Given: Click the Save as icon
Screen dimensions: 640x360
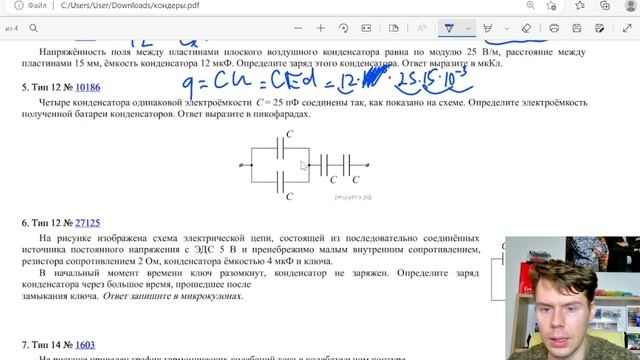Looking at the screenshot, I should tap(600, 28).
